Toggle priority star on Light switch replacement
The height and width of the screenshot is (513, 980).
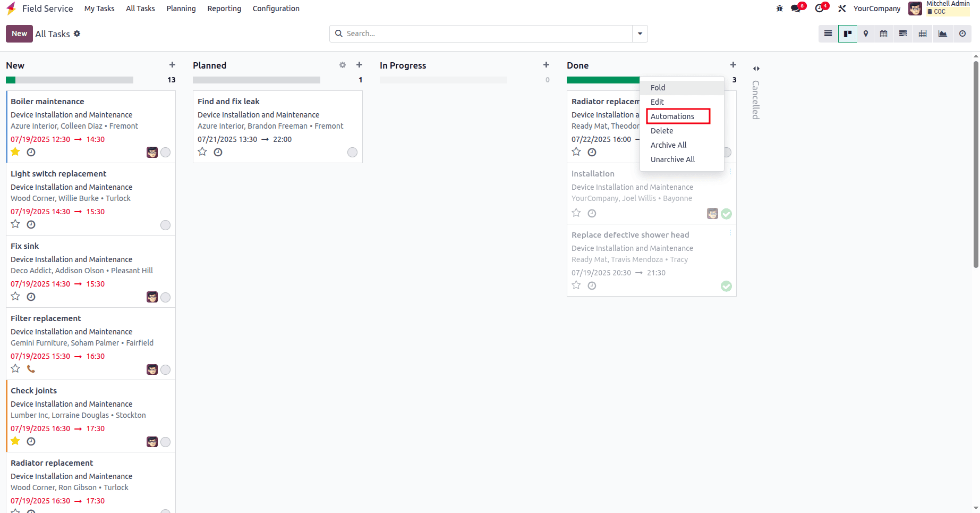coord(15,224)
